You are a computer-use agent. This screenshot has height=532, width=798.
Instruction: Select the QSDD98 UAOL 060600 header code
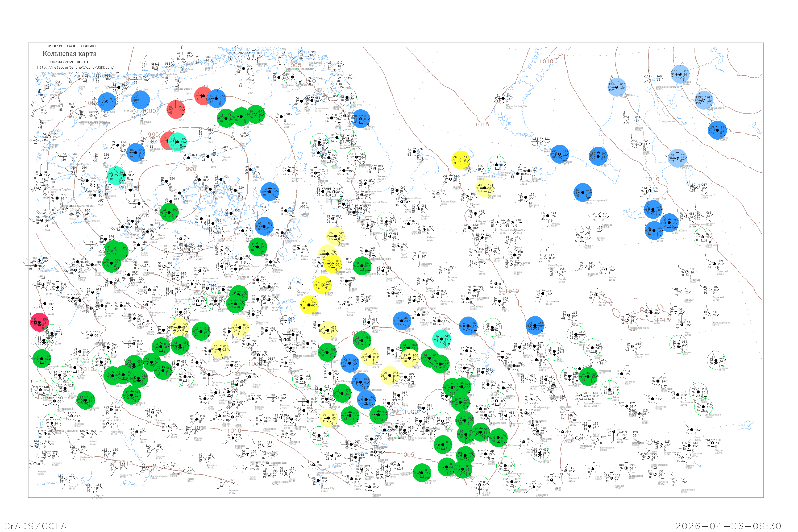point(71,46)
